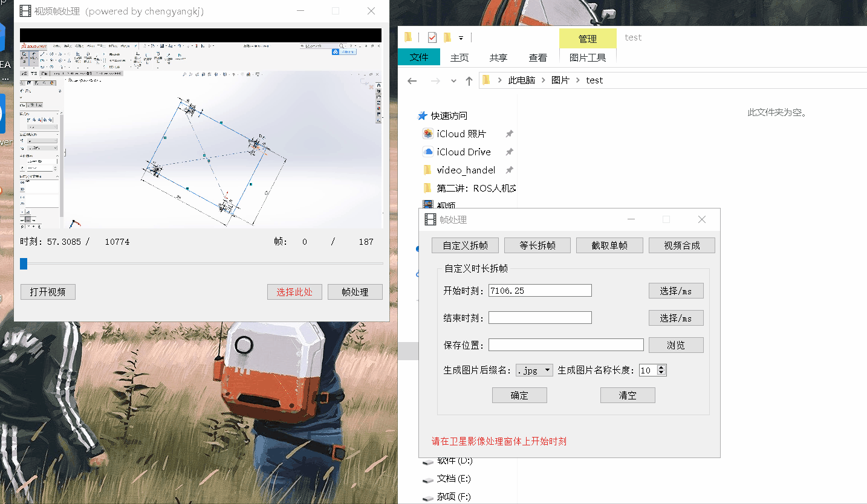Image resolution: width=867 pixels, height=504 pixels.
Task: Expand the chevron between 此电脑 and 图片
Action: click(x=543, y=80)
